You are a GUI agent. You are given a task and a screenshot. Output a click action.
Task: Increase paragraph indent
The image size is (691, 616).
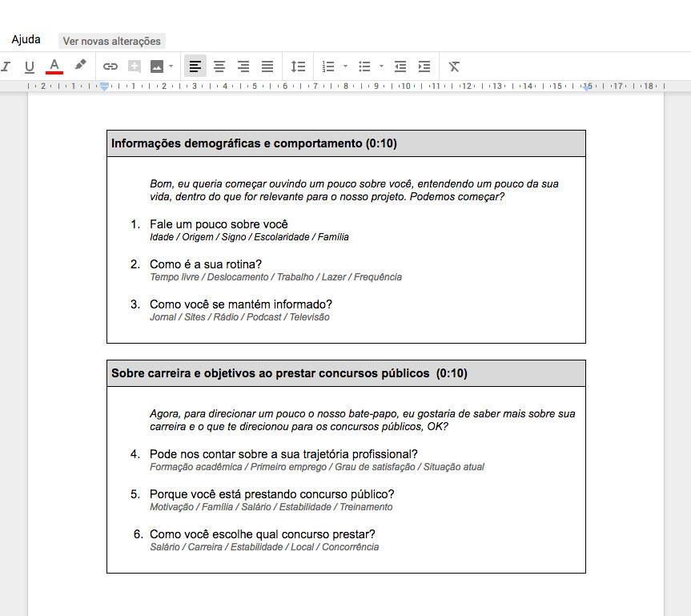pos(424,66)
